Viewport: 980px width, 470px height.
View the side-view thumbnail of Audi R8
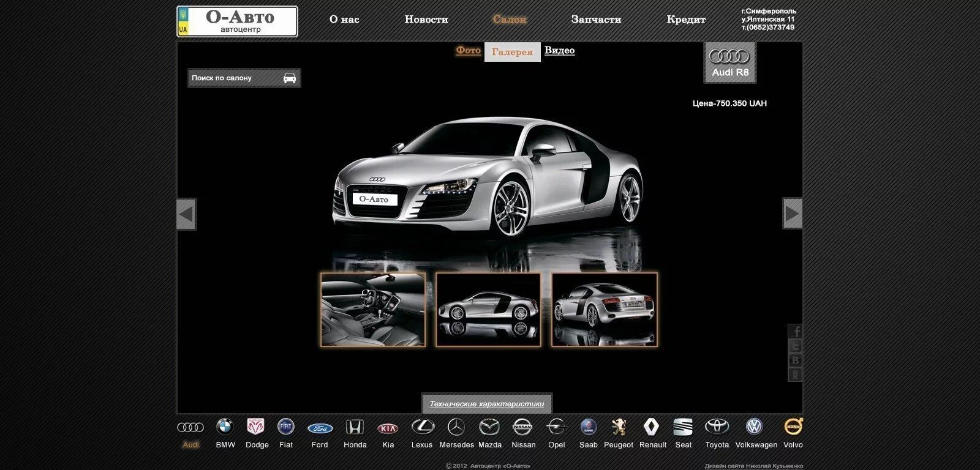(488, 310)
